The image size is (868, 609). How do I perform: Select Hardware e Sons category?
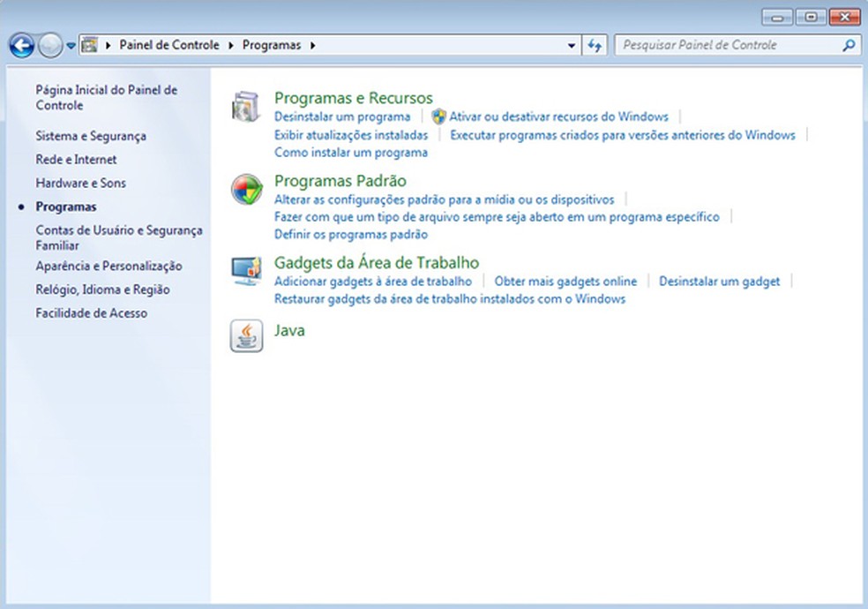coord(81,183)
